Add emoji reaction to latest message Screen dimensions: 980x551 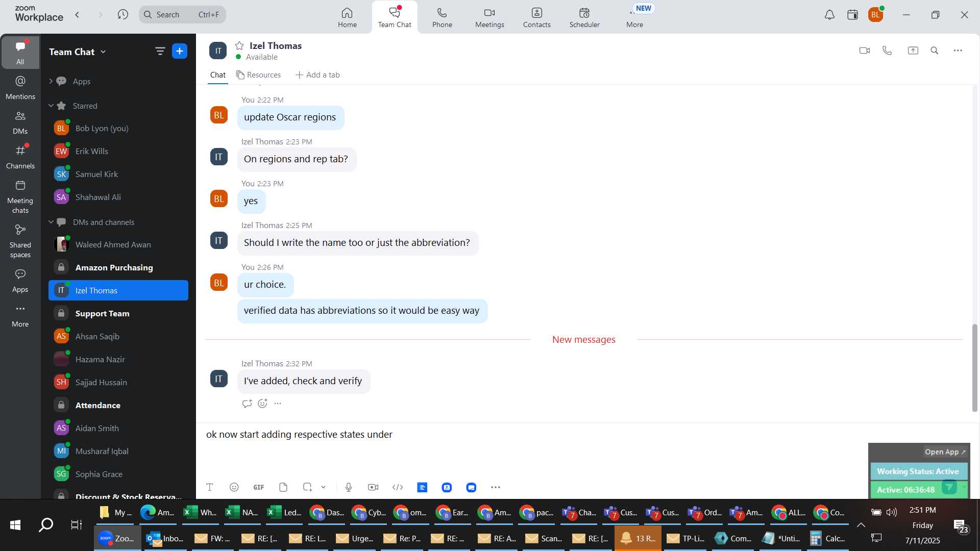262,404
